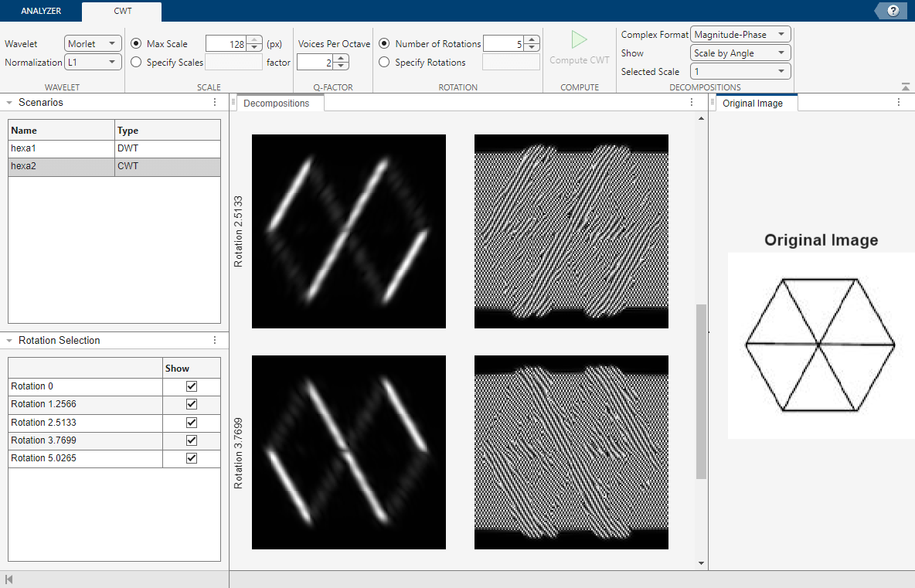The image size is (915, 588).
Task: Click the Decompositions vertical scrollbar thumb
Action: pyautogui.click(x=701, y=390)
